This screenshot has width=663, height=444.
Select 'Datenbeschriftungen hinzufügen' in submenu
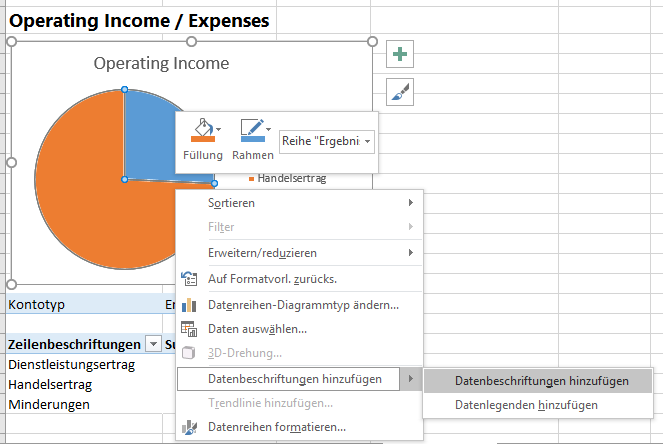tap(541, 381)
